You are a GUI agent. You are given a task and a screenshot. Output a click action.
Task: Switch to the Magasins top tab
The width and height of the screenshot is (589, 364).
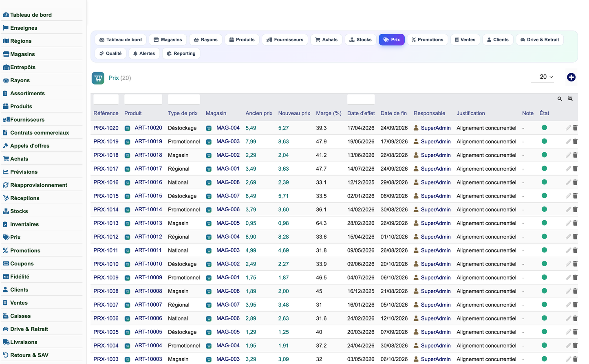[x=168, y=39]
